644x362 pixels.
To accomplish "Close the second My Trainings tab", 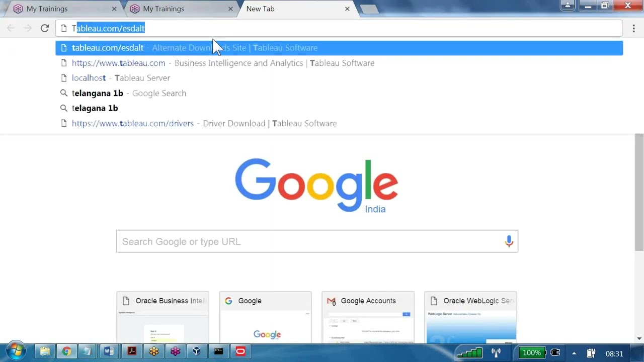I will pyautogui.click(x=230, y=9).
